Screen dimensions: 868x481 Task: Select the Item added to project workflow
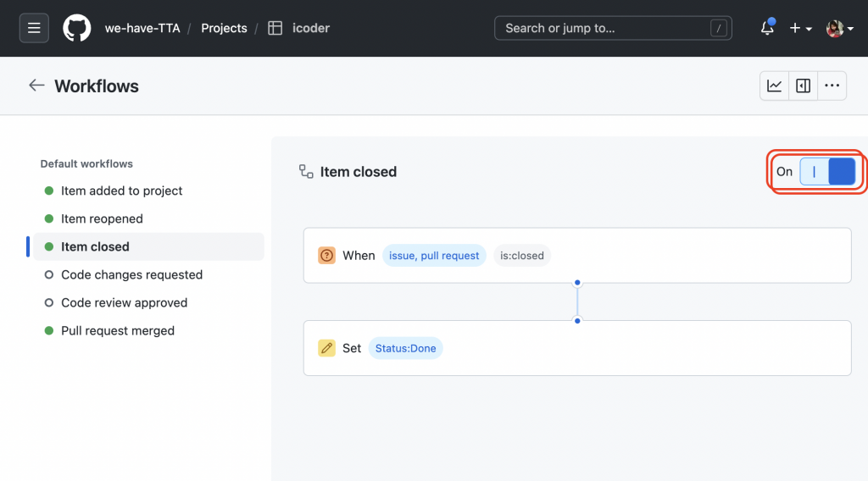121,191
